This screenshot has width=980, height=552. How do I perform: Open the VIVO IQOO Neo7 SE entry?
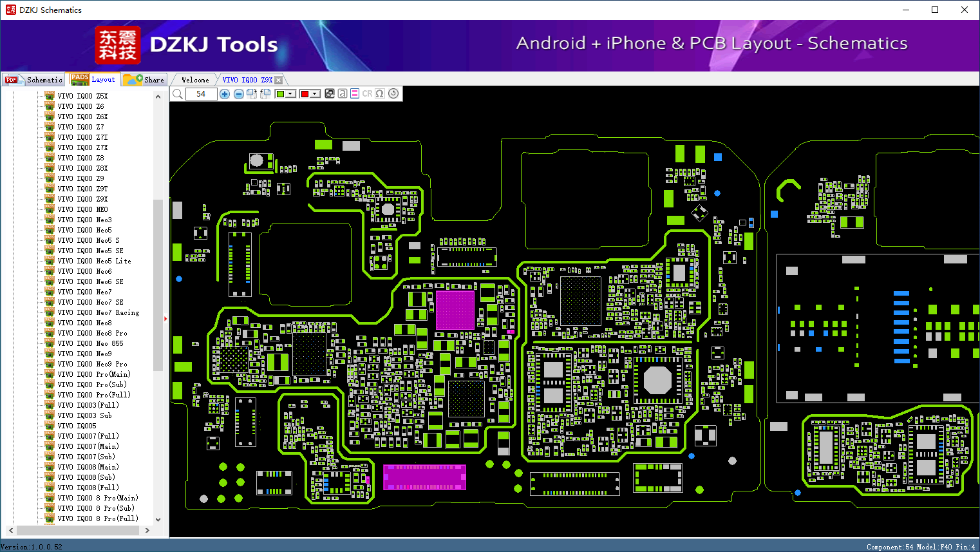pos(91,302)
